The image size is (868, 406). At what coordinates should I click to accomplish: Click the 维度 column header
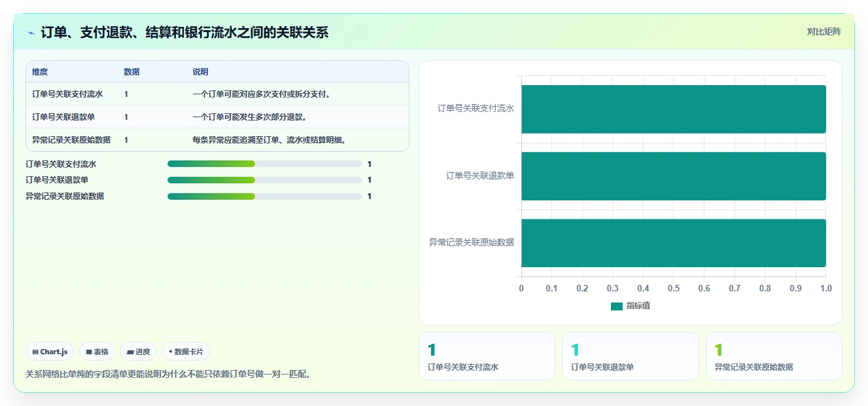click(40, 72)
